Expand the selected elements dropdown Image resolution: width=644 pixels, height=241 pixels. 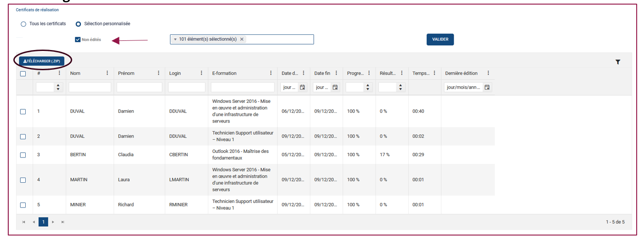[x=175, y=39]
